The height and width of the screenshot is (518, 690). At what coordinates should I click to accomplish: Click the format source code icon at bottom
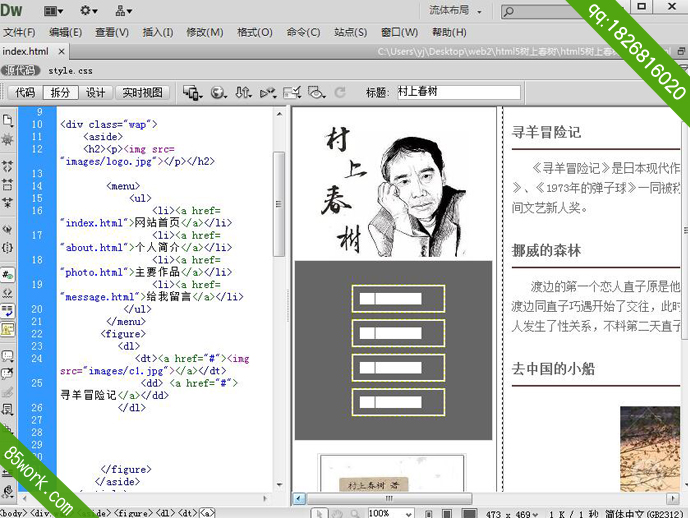point(7,491)
